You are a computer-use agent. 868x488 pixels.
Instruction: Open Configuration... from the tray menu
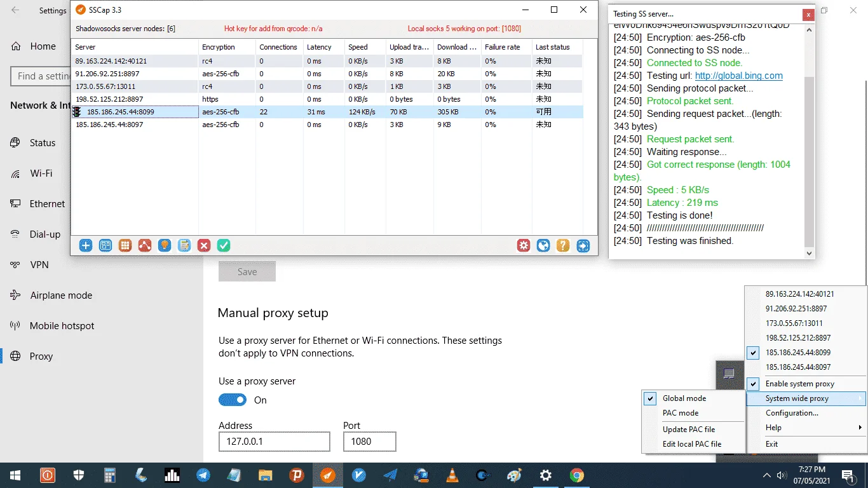click(x=806, y=413)
